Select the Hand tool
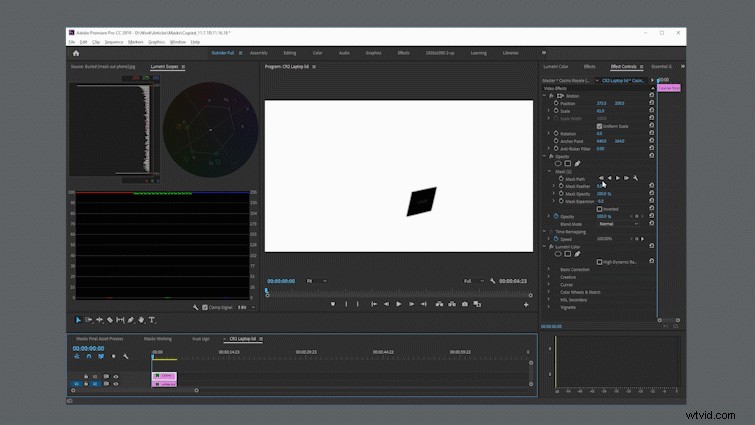Viewport: 755px width, 425px height. point(141,320)
